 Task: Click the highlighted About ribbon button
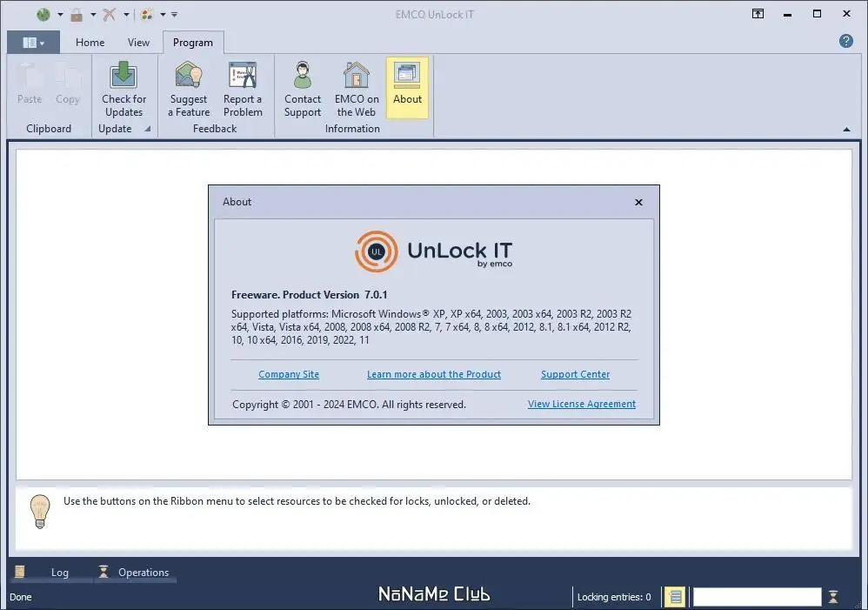[407, 88]
